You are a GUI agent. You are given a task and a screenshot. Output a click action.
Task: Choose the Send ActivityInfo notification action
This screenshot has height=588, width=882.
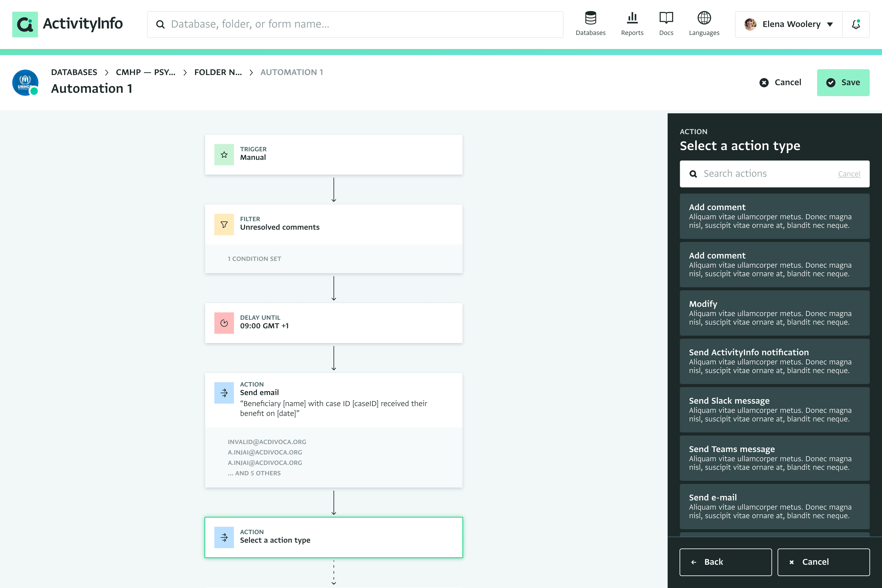pos(774,361)
